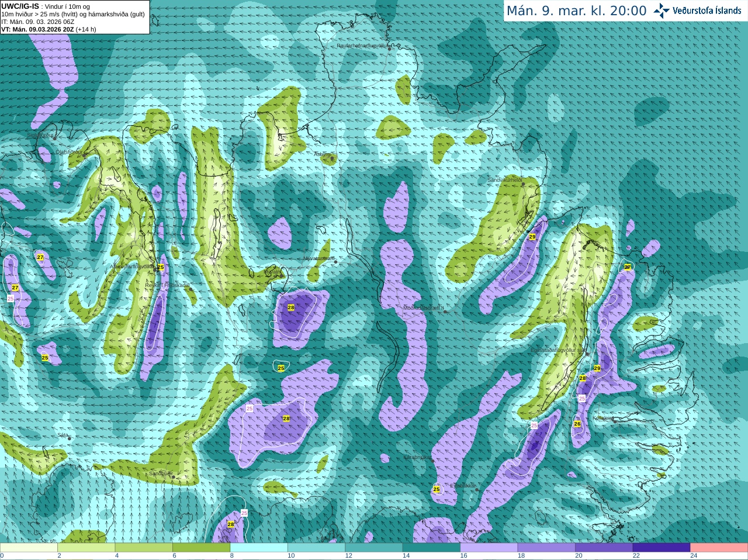Select the 6–8 m/s olive legend segment

(202, 548)
